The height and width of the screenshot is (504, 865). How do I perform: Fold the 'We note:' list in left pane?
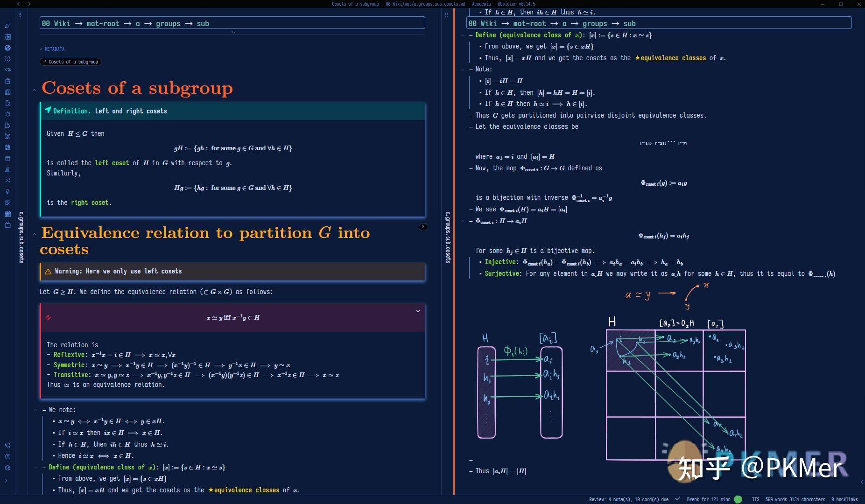(x=36, y=410)
